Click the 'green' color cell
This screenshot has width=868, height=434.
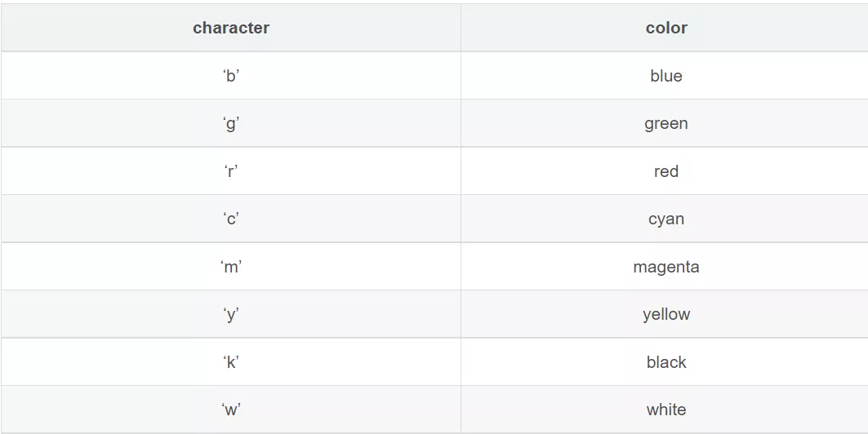[666, 123]
